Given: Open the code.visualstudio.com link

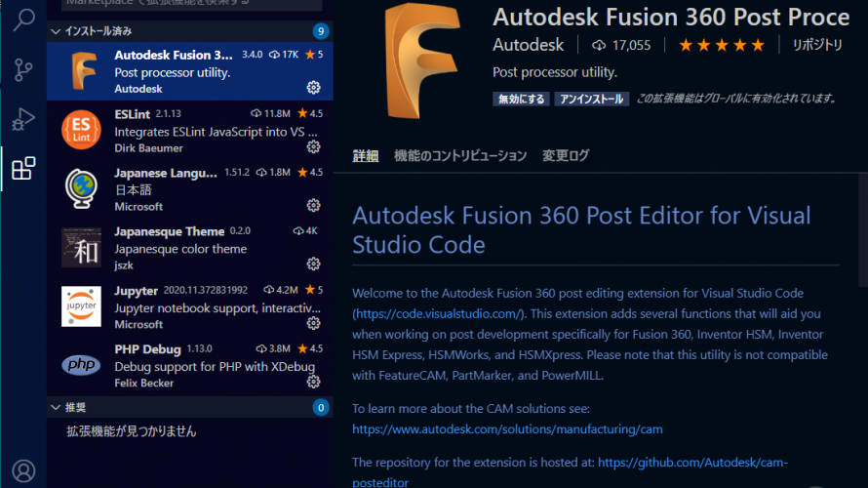Looking at the screenshot, I should [439, 314].
